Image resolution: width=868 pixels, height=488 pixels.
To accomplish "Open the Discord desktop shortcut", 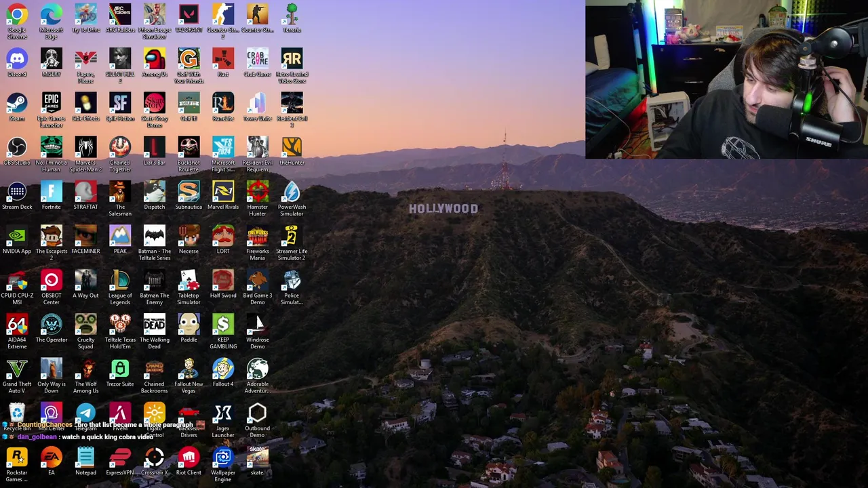I will pyautogui.click(x=17, y=58).
